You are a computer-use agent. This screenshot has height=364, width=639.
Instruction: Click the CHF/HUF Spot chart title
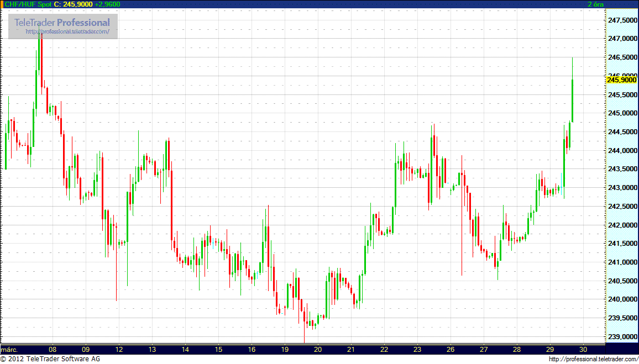point(28,4)
